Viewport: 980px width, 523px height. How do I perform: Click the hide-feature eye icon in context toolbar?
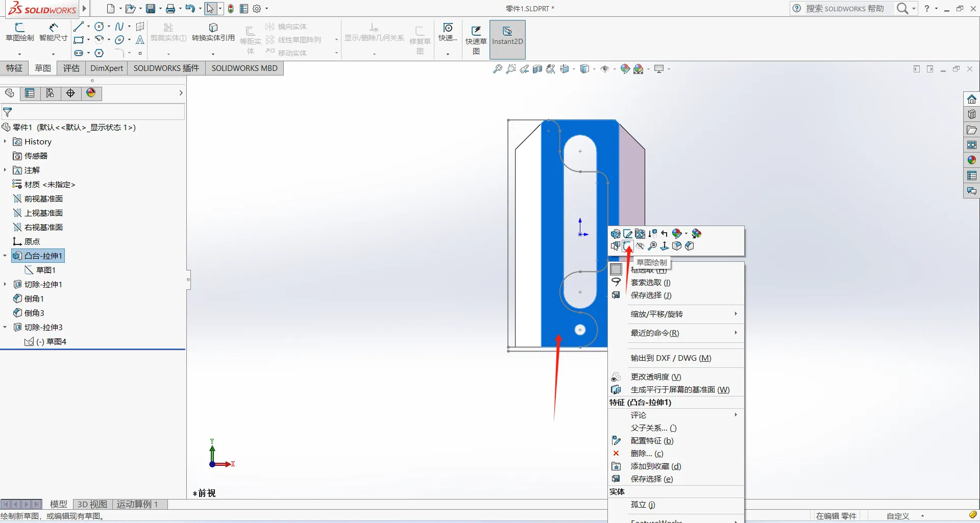(x=640, y=246)
